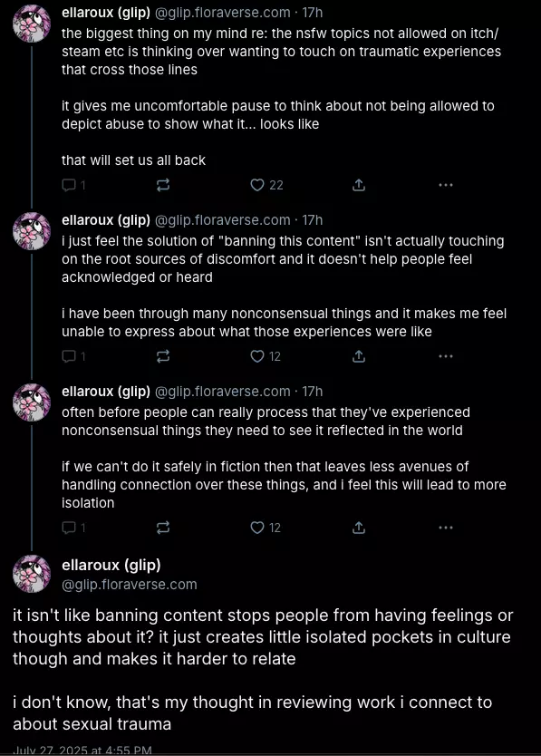
Task: Share the first post about nsfw topics
Action: click(x=359, y=185)
